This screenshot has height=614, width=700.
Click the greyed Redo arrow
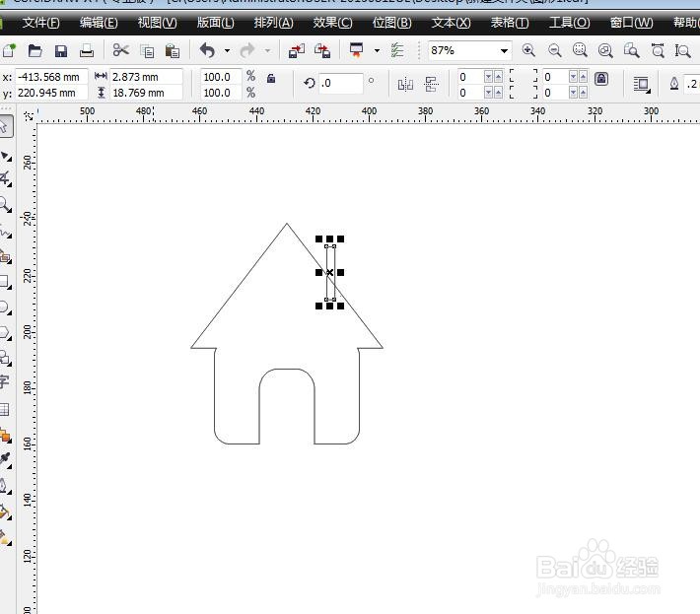tap(246, 50)
